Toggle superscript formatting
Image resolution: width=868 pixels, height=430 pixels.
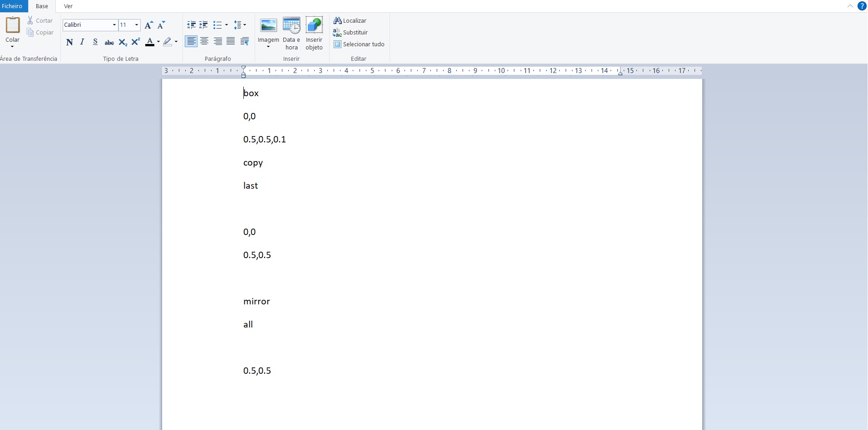click(x=135, y=42)
